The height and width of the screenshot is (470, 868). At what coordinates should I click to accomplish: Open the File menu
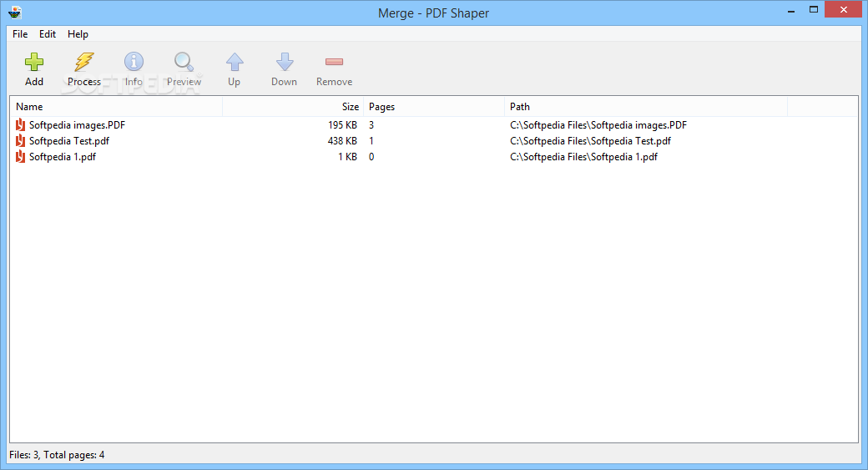pos(20,33)
